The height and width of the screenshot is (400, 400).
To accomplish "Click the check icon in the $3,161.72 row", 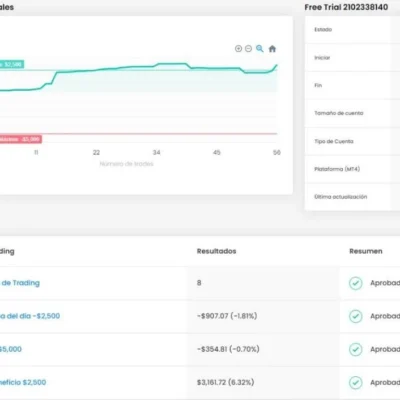I will pyautogui.click(x=356, y=382).
